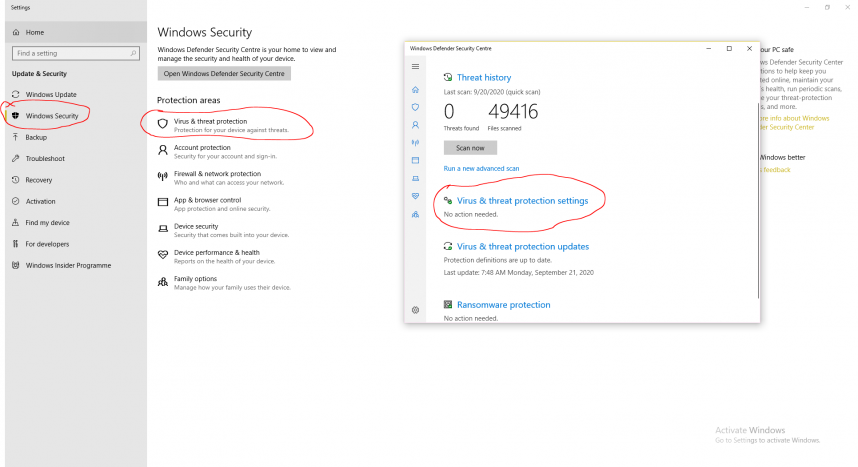Open Family options icon in Defender sidebar
This screenshot has height=467, width=858.
(x=415, y=214)
